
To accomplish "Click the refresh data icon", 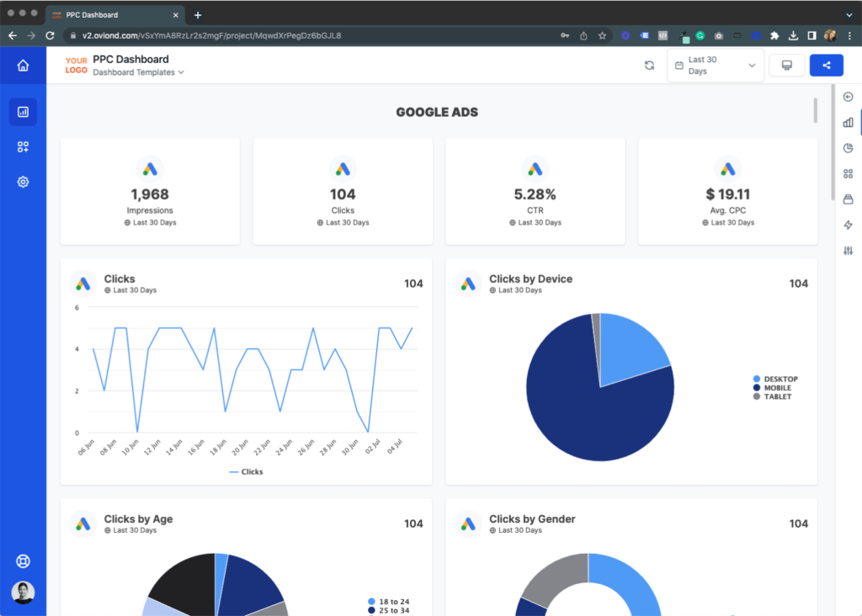I will point(649,66).
